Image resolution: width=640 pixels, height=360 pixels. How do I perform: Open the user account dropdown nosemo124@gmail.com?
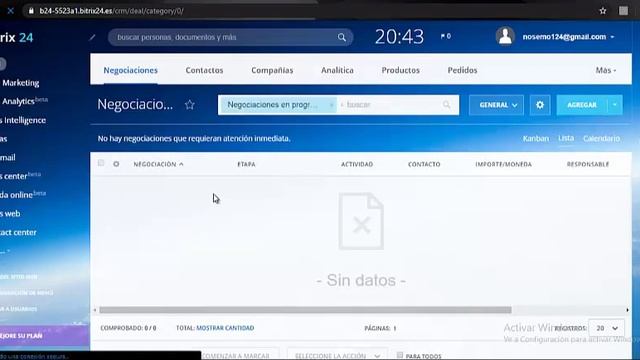click(x=568, y=37)
